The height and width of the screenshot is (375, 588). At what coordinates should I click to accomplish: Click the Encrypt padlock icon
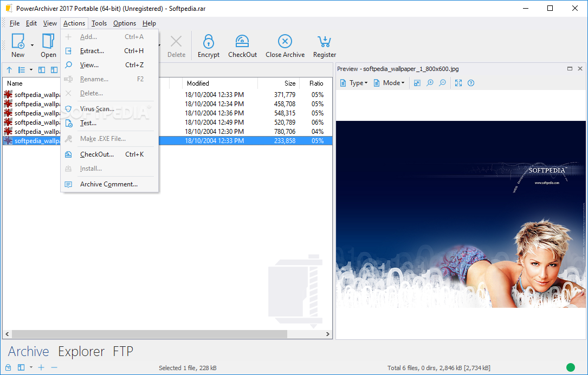(209, 41)
